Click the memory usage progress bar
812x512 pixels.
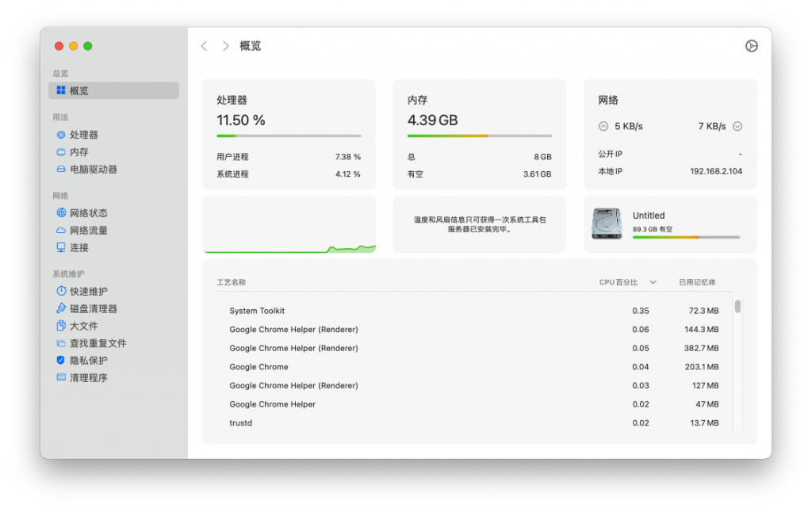click(480, 136)
